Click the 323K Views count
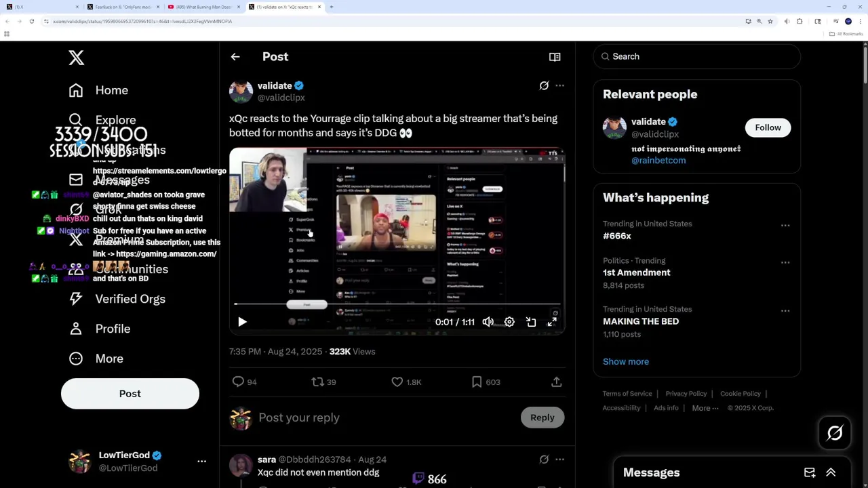The height and width of the screenshot is (488, 868). coord(352,352)
